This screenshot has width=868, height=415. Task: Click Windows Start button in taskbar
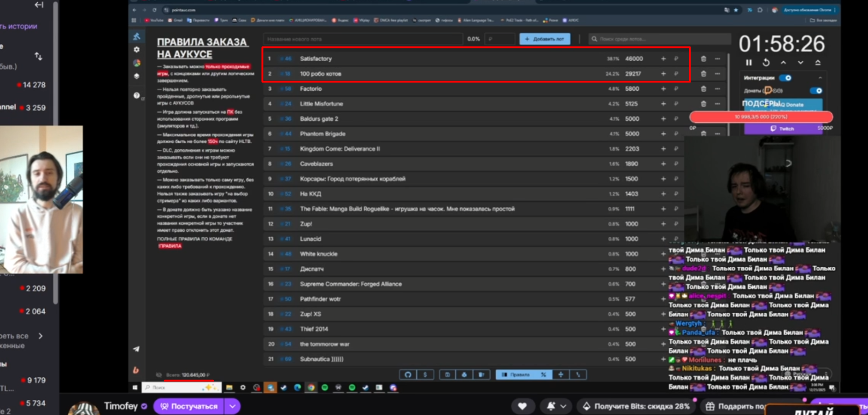click(135, 387)
